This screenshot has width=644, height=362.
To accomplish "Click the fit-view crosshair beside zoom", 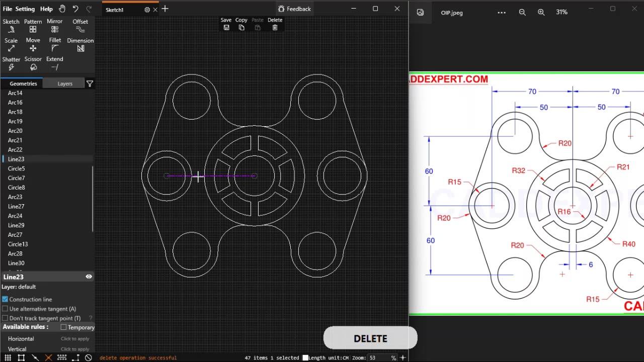I will click(x=403, y=357).
